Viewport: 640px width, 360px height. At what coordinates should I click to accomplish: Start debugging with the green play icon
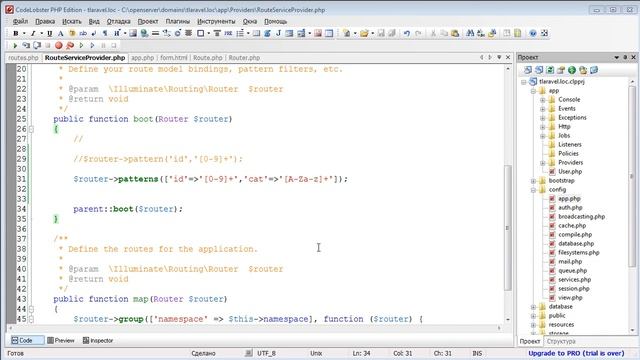click(x=15, y=45)
